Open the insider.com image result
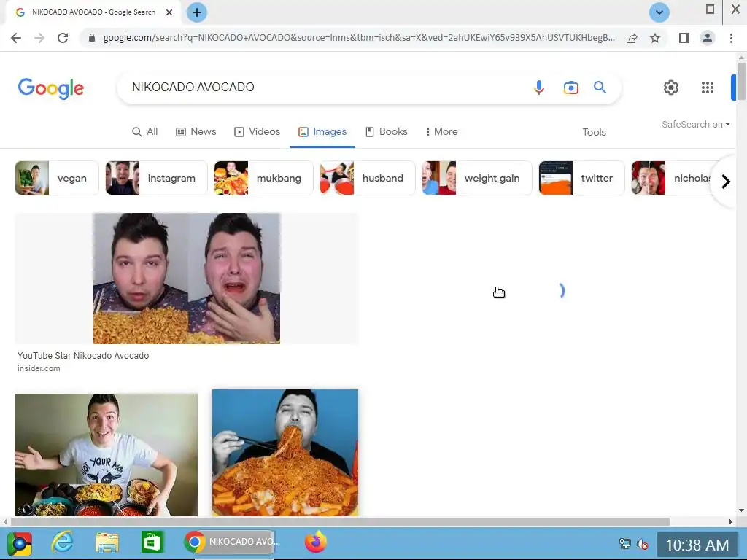Viewport: 747px width, 560px height. click(x=186, y=279)
